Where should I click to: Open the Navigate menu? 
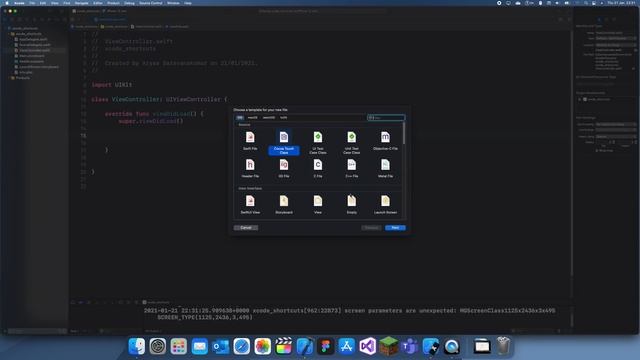pos(82,3)
